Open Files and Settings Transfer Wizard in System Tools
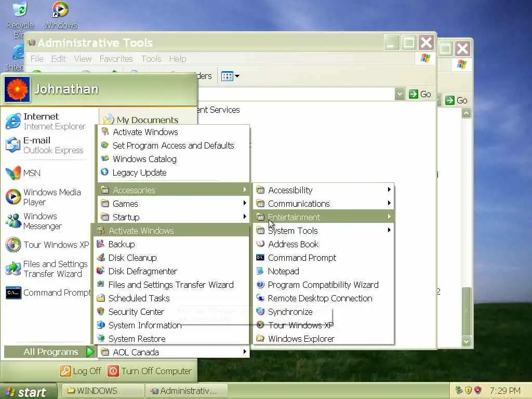 click(171, 285)
